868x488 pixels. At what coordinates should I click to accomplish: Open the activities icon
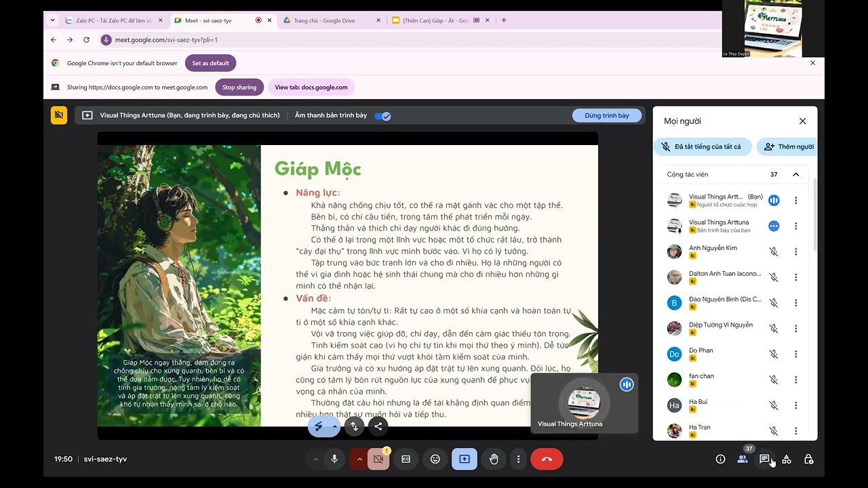[x=787, y=459]
